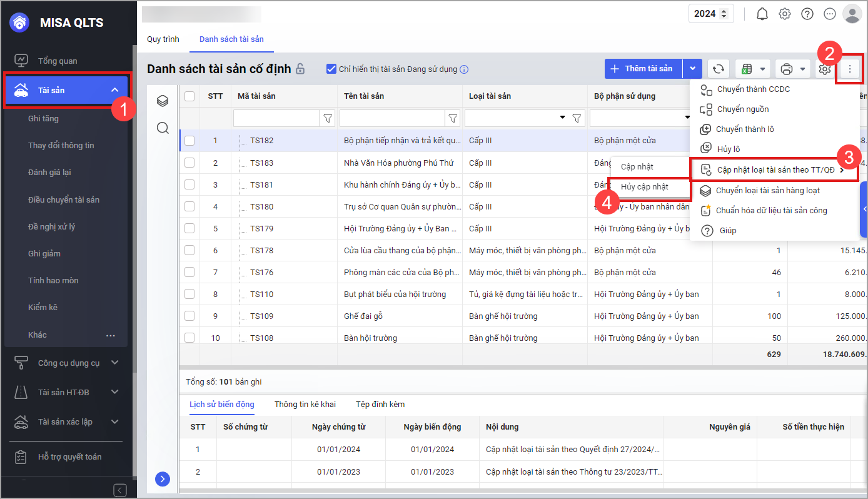Click the layers icon in left panel
Image resolution: width=868 pixels, height=499 pixels.
coord(163,101)
